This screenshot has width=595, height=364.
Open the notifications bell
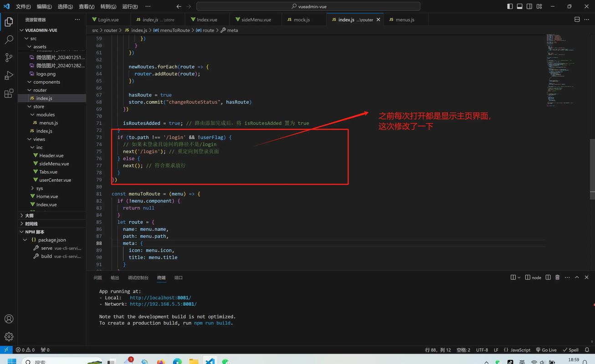tap(587, 349)
